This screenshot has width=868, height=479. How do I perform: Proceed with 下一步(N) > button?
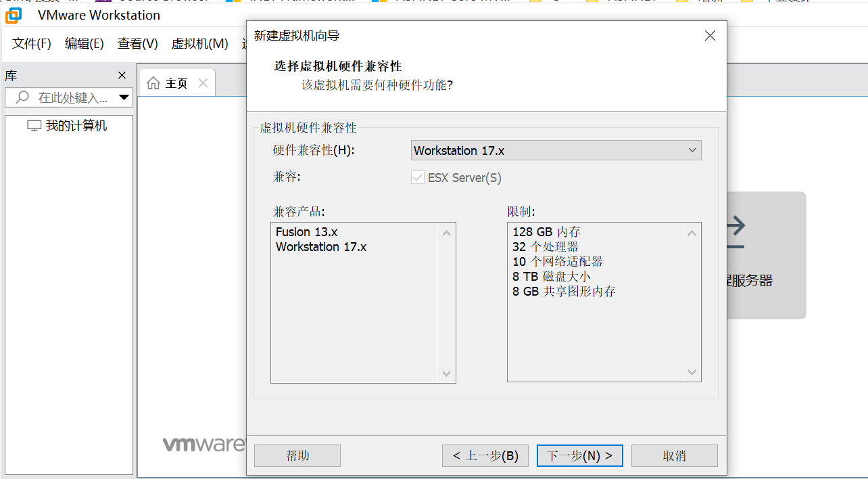coord(580,456)
